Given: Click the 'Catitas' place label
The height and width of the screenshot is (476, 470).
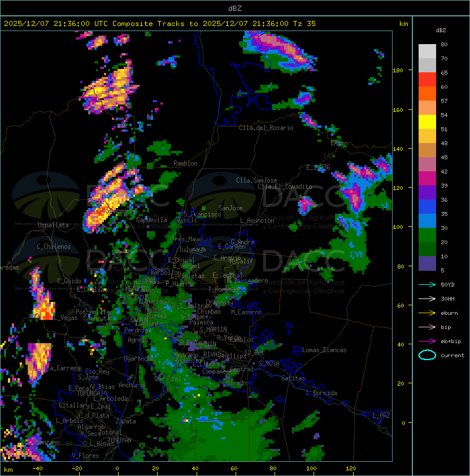Looking at the screenshot, I should (293, 378).
